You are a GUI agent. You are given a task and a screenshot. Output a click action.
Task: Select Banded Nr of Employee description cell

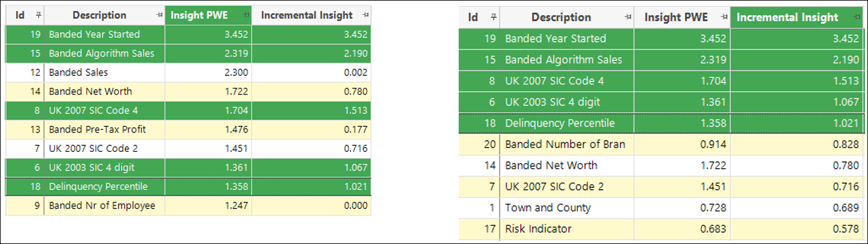tap(105, 205)
